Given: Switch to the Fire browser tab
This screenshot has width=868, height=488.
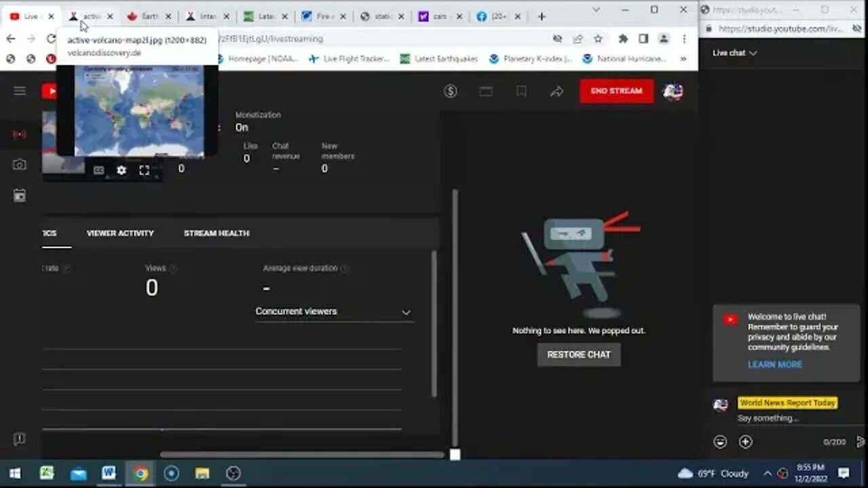Looking at the screenshot, I should (x=325, y=16).
